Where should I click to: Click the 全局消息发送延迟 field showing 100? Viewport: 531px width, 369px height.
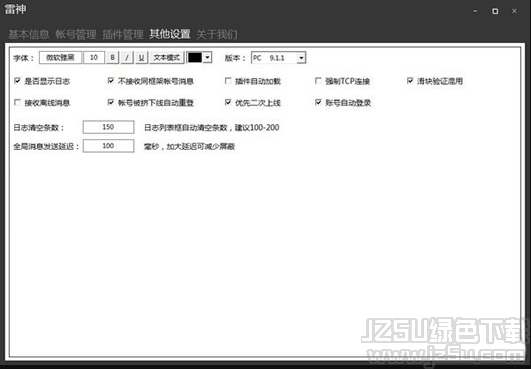pyautogui.click(x=108, y=146)
